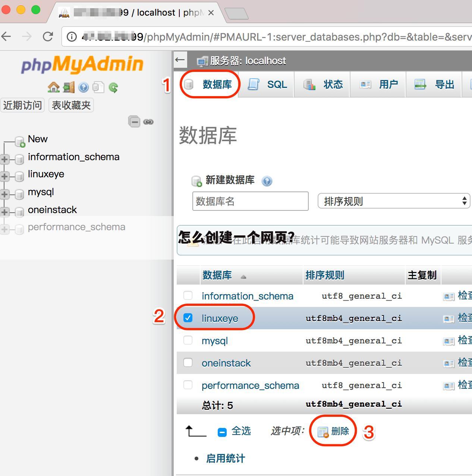The height and width of the screenshot is (476, 472).
Task: Click New in the navigation tree
Action: click(x=38, y=139)
